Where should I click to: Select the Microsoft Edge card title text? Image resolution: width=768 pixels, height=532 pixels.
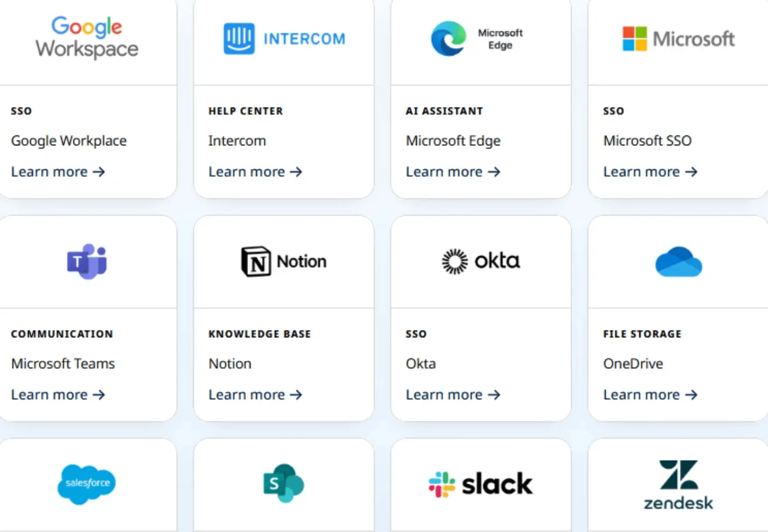(x=453, y=141)
